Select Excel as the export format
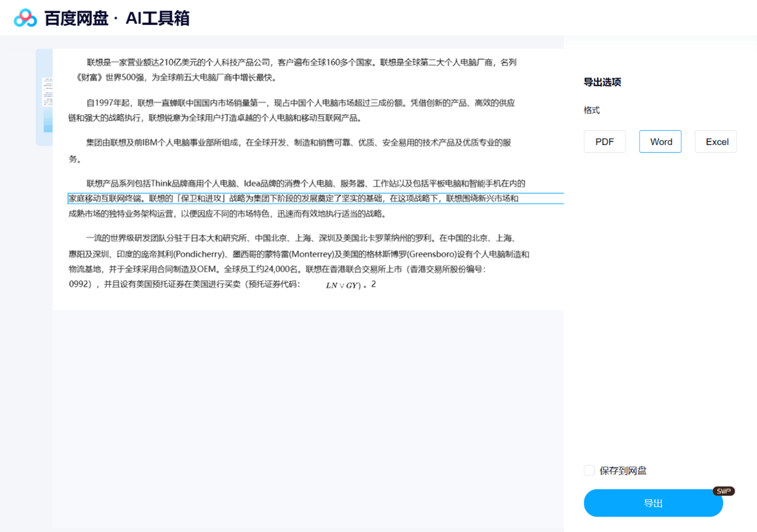Viewport: 757px width, 532px height. click(716, 142)
